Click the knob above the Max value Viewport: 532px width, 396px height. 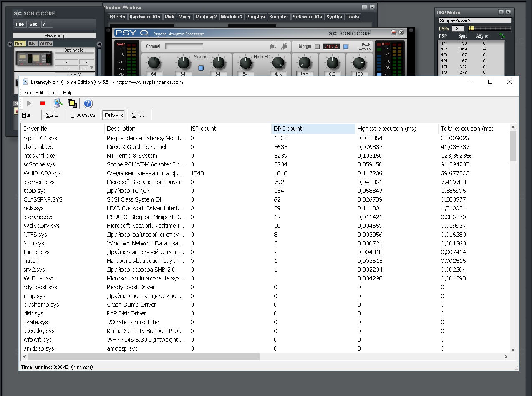(x=277, y=63)
